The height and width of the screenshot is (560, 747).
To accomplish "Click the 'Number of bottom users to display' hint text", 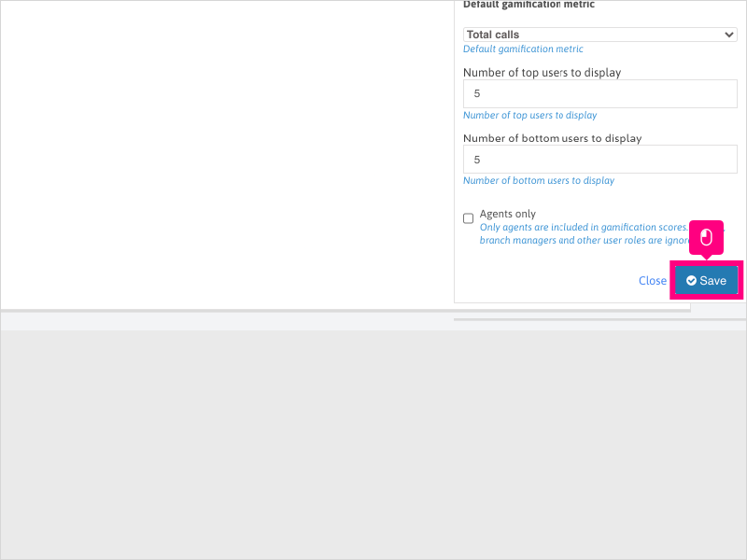I will (x=539, y=180).
